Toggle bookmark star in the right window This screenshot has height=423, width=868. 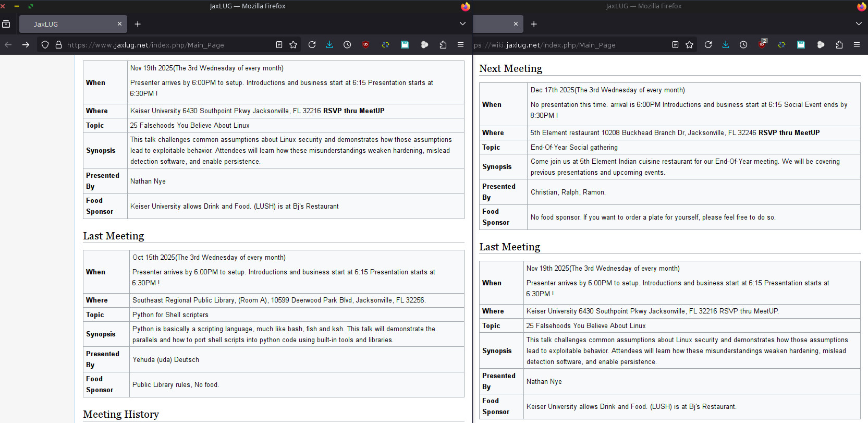[x=689, y=45]
